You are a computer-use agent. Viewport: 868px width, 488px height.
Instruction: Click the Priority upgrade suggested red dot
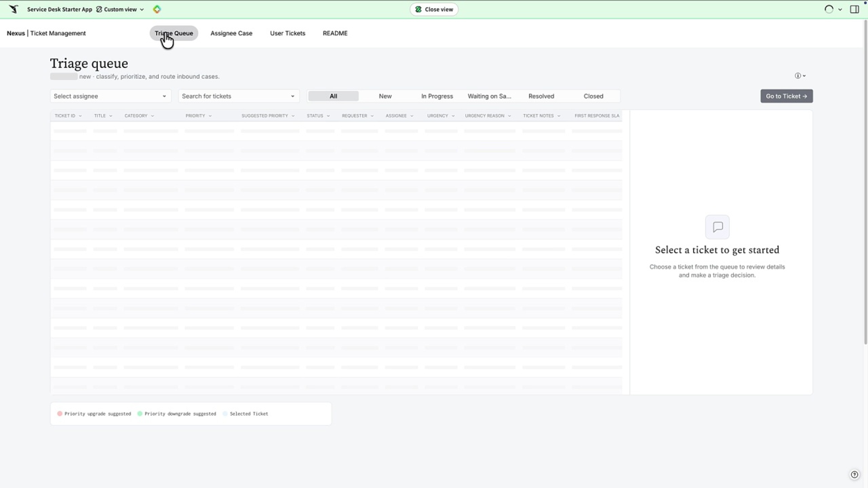(60, 414)
